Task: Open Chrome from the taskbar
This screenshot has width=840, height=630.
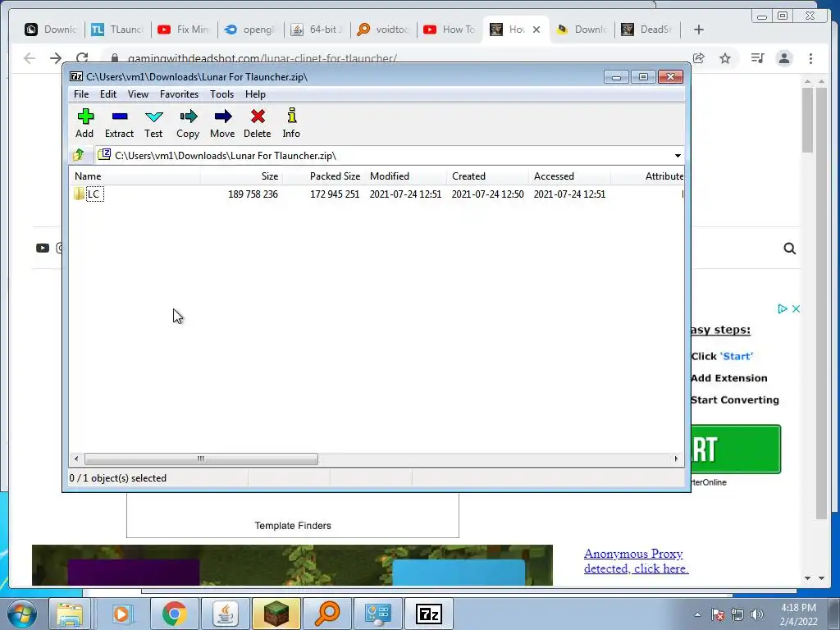Action: pyautogui.click(x=174, y=614)
